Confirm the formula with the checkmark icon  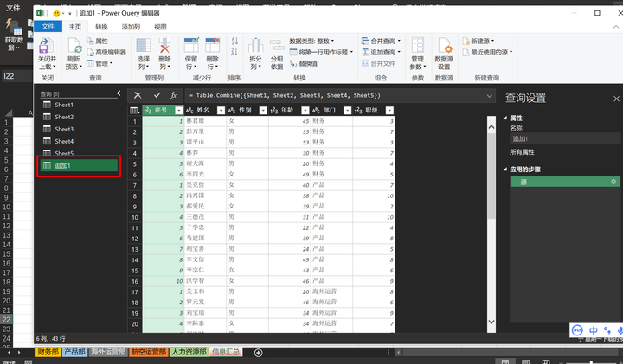point(157,95)
